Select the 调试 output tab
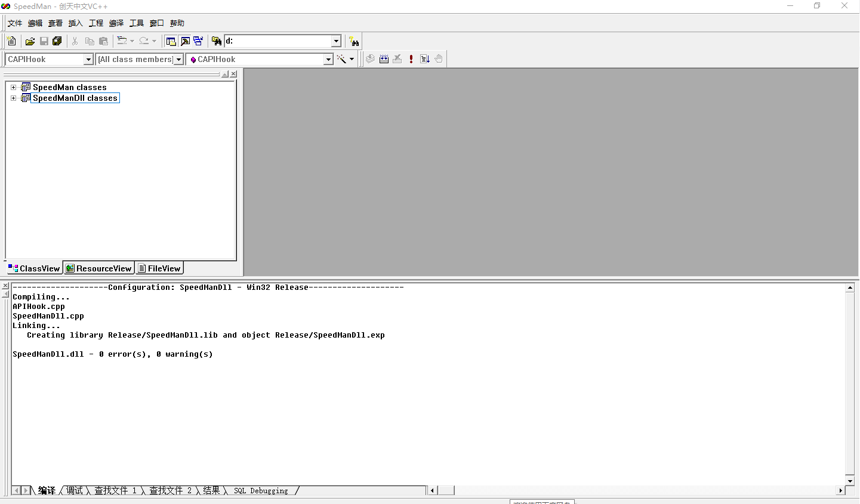 [x=75, y=490]
